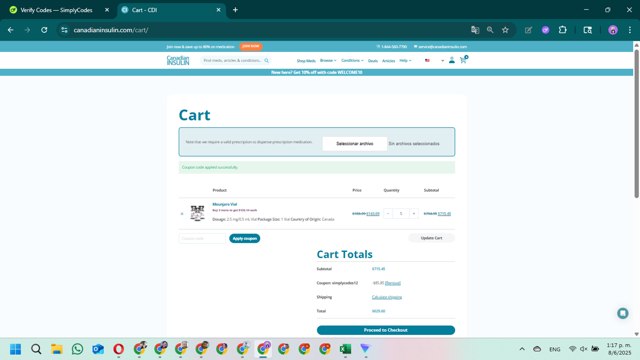640x360 pixels.
Task: Increase quantity with plus button
Action: click(413, 213)
